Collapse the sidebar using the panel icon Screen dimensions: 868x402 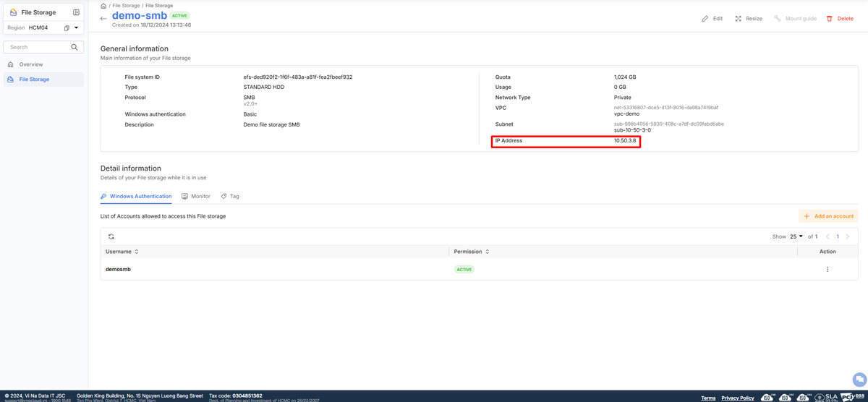[76, 12]
